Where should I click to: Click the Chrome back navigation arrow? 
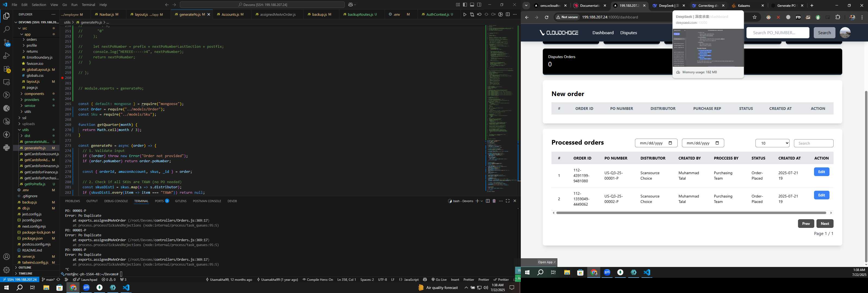pos(527,17)
